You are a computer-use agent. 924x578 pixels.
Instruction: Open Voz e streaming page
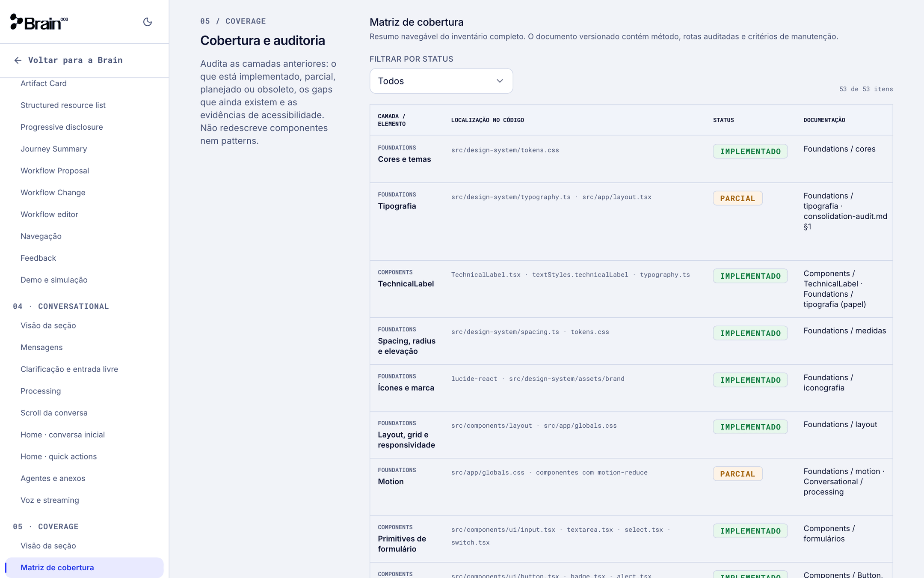50,501
